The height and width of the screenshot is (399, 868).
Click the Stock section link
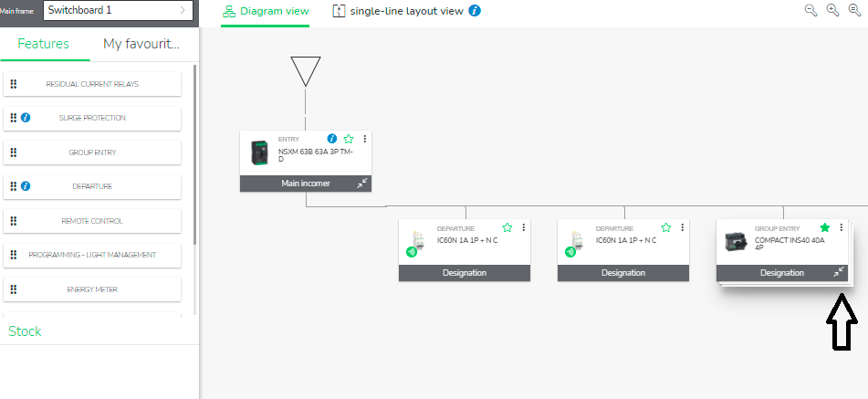click(x=25, y=331)
